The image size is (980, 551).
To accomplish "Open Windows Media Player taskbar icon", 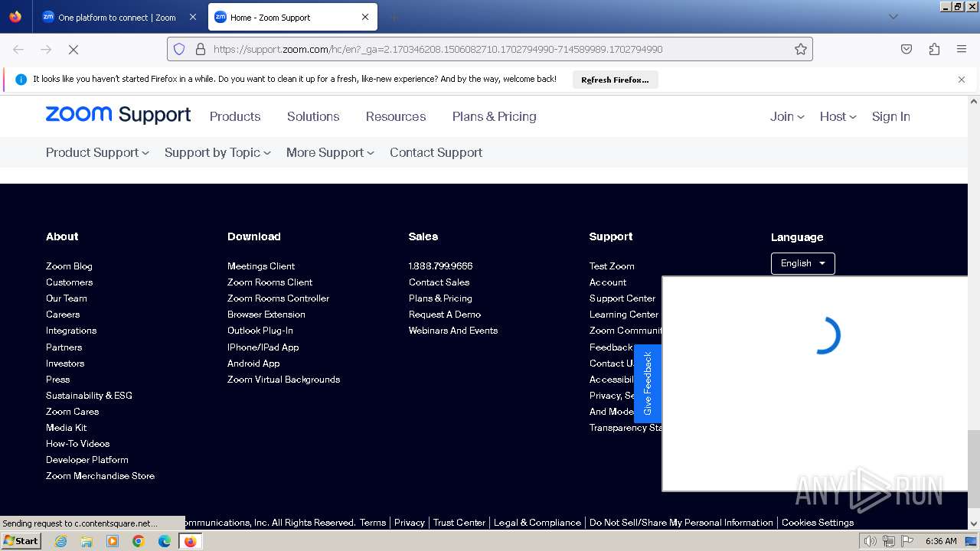I will point(113,541).
